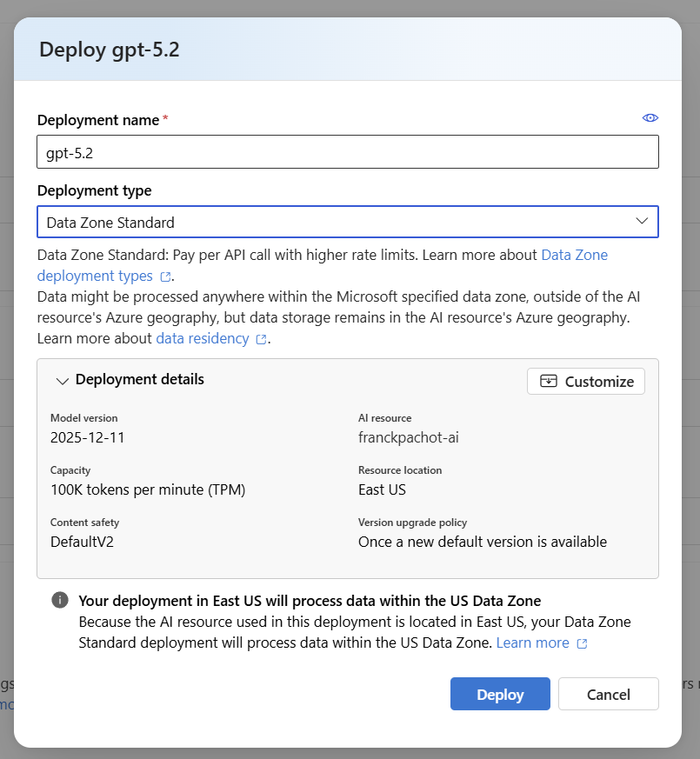Click the Once a new default version is available text
The image size is (700, 759).
pos(482,543)
